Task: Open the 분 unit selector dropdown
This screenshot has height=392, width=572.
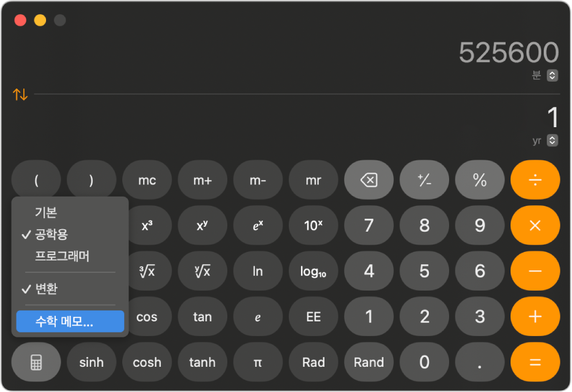Action: point(552,76)
